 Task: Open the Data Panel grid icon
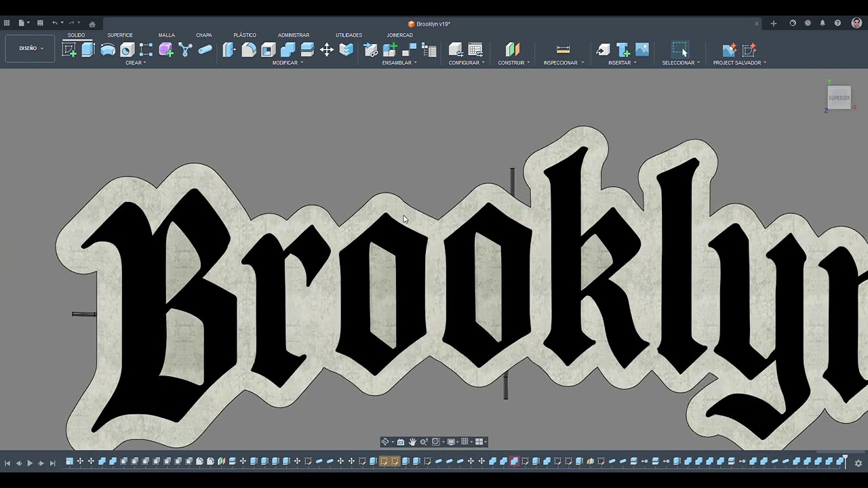click(x=7, y=23)
